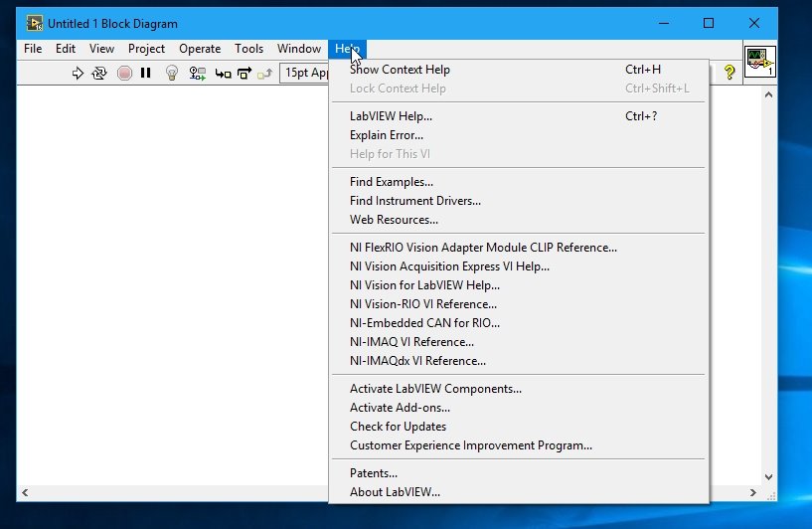The height and width of the screenshot is (529, 812).
Task: Open the Window menu
Action: [299, 49]
